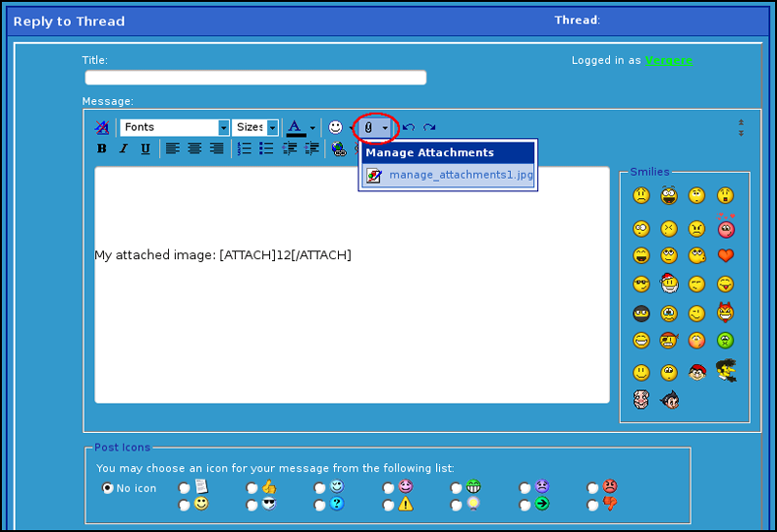Decrease the text indent
This screenshot has height=532, width=777.
(x=289, y=149)
